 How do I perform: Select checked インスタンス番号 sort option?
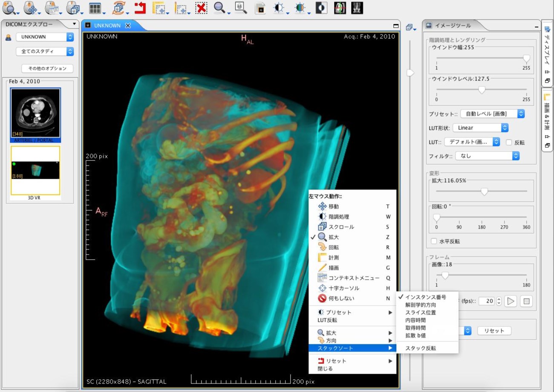point(427,297)
